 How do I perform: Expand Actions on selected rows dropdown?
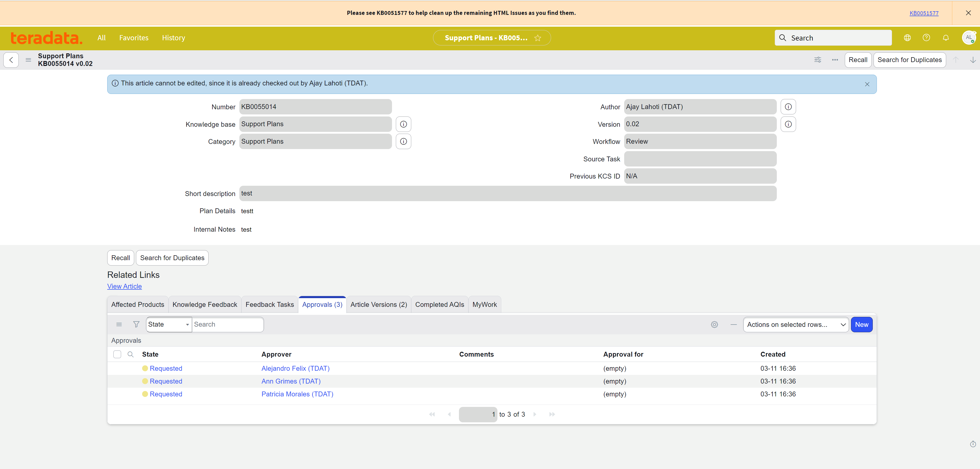coord(796,325)
